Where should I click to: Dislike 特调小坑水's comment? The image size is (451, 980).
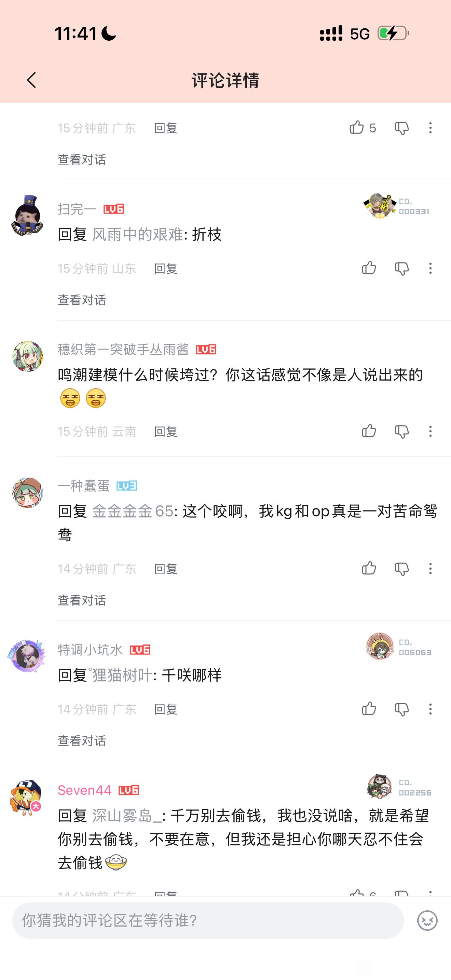coord(401,709)
